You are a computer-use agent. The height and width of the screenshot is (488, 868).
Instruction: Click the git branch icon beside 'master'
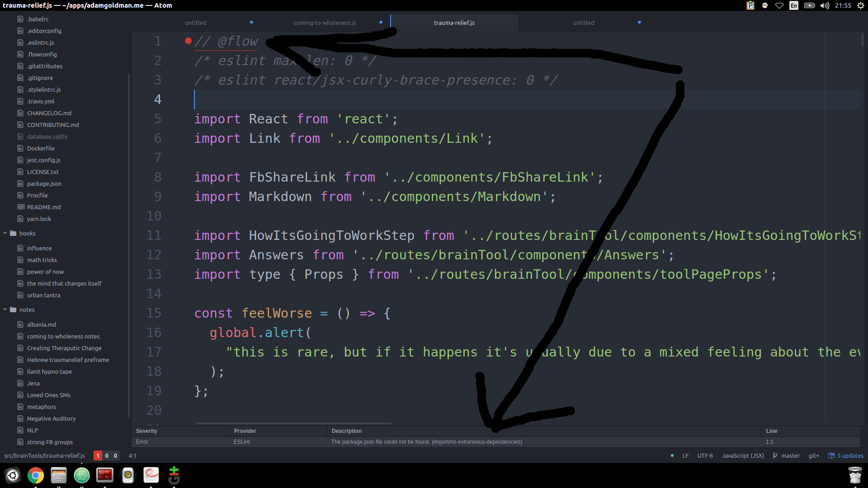775,455
